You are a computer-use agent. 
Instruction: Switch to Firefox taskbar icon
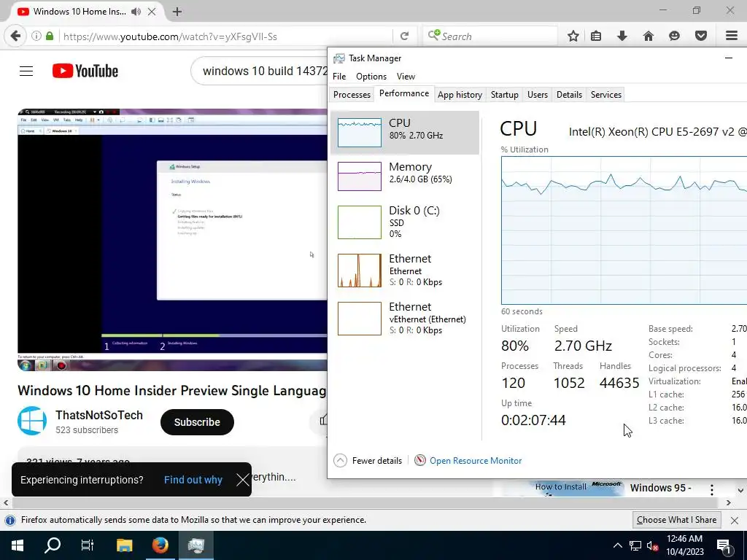pyautogui.click(x=160, y=545)
